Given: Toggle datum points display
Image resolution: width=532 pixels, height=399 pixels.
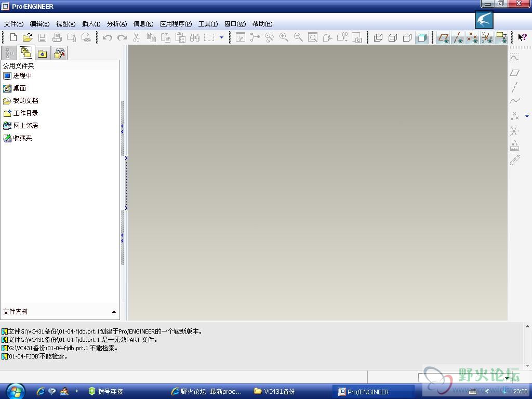Looking at the screenshot, I should click(x=472, y=37).
